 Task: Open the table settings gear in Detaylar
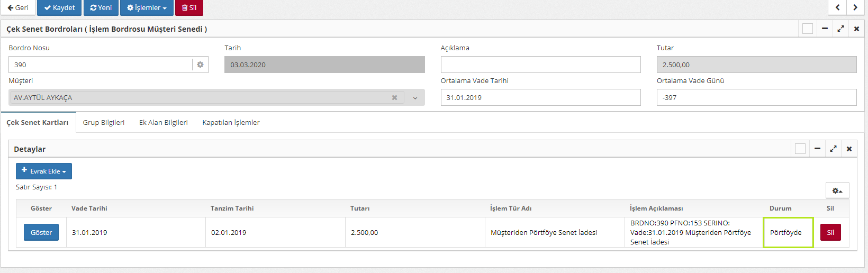[837, 190]
